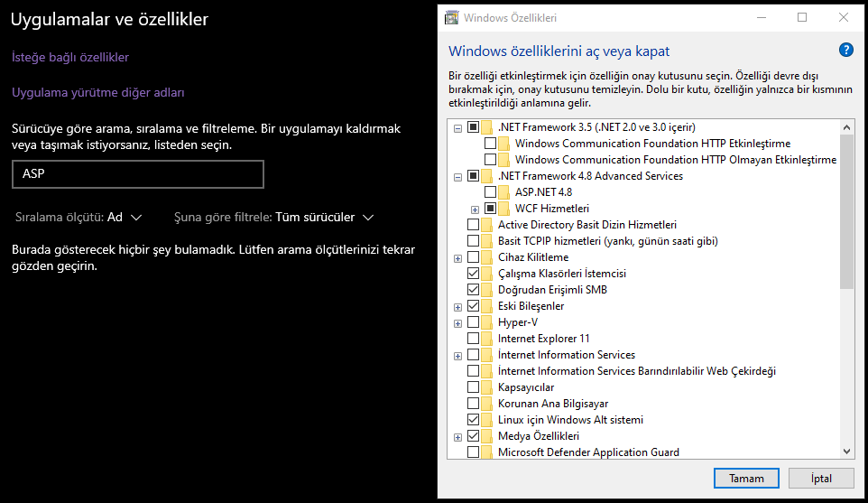Screen dimensions: 868x503
Task: Open Uygulama yürütme diğer adları link
Action: pos(98,92)
